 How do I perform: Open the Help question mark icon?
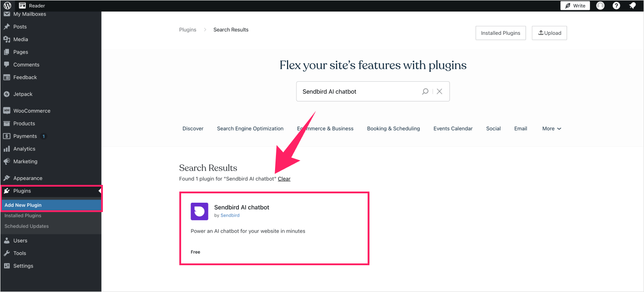(x=616, y=6)
